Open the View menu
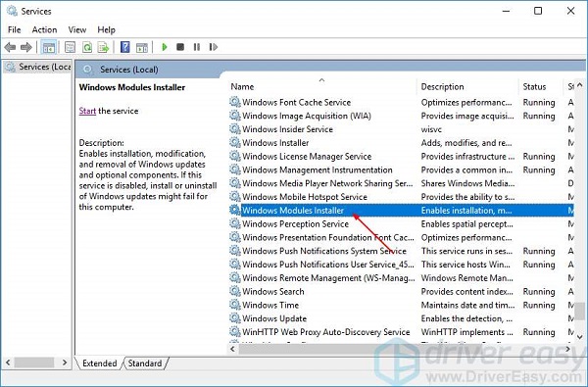The image size is (588, 387). [x=76, y=29]
